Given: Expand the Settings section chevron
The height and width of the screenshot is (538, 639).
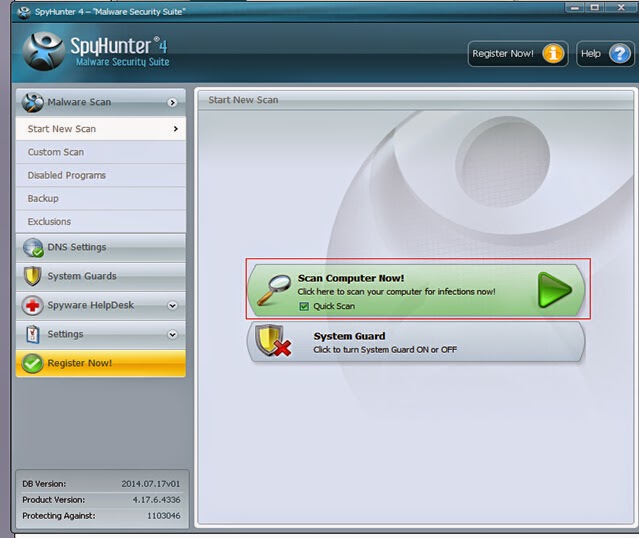Looking at the screenshot, I should tap(172, 335).
